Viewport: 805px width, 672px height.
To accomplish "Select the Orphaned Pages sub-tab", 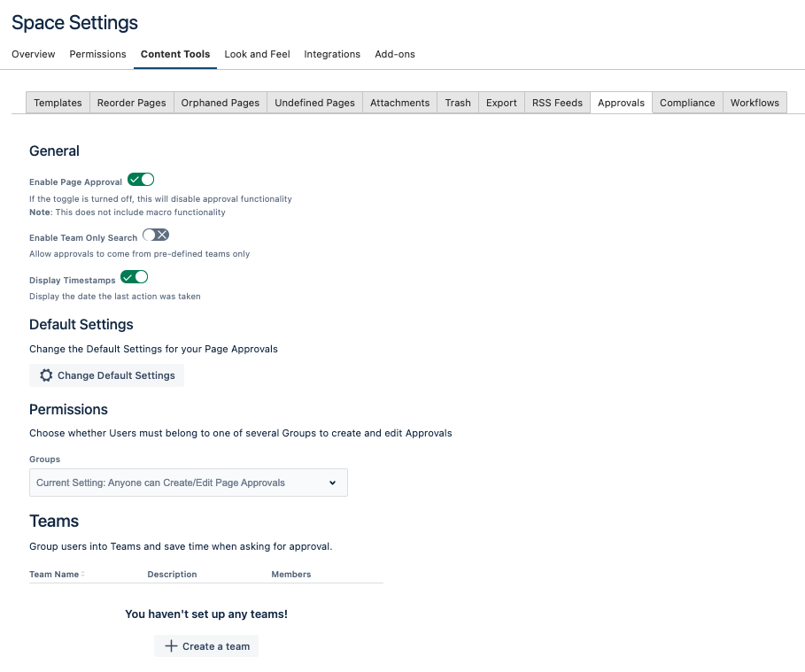I will pos(221,103).
